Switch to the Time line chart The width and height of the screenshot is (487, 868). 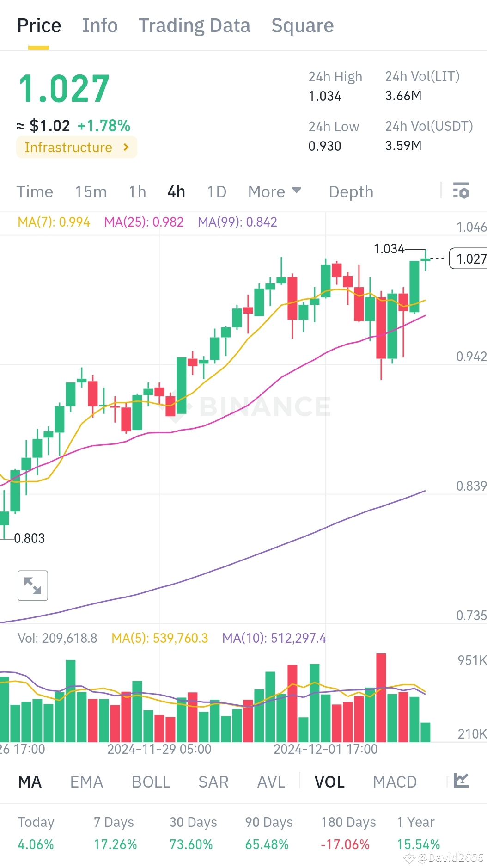coord(35,191)
